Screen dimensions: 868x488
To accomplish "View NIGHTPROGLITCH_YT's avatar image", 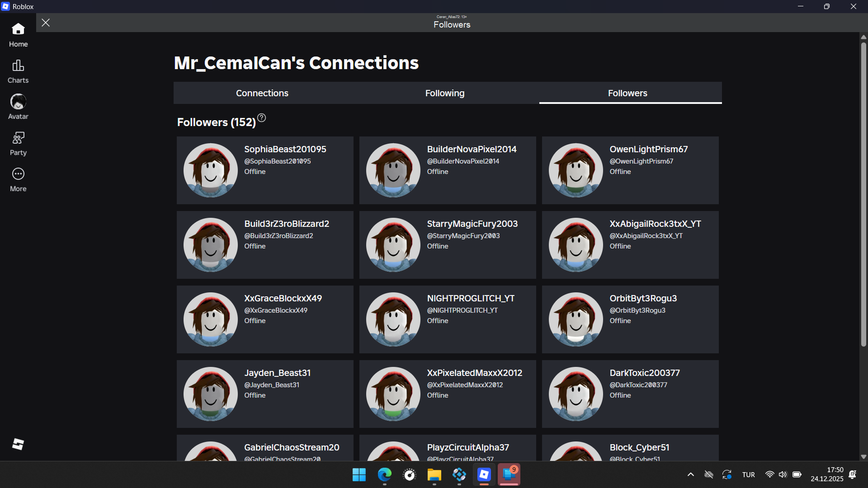I will pos(393,319).
